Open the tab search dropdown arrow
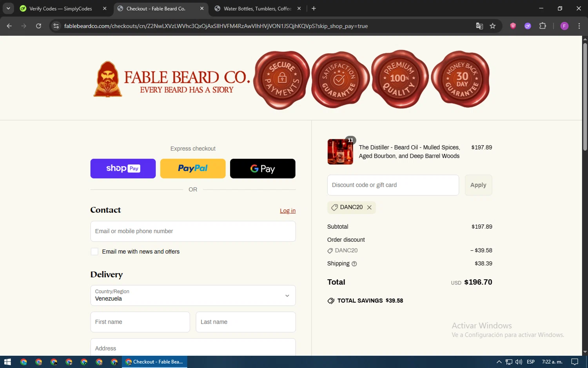 (8, 8)
